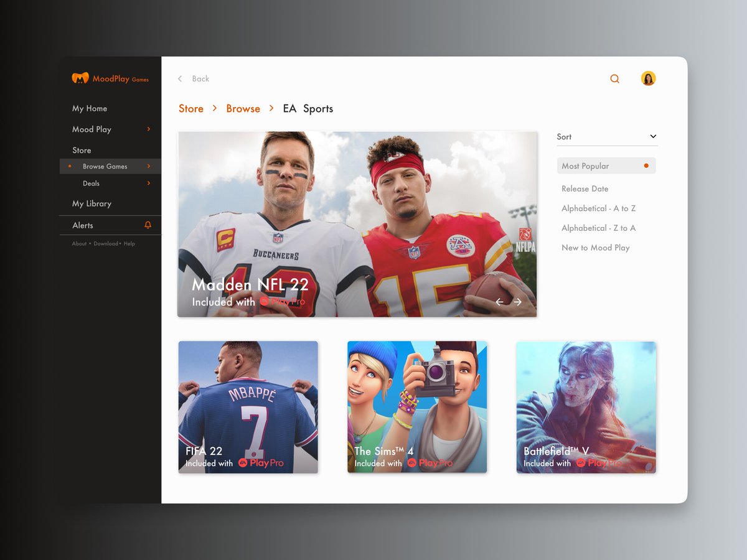Open the Store sidebar section

82,150
